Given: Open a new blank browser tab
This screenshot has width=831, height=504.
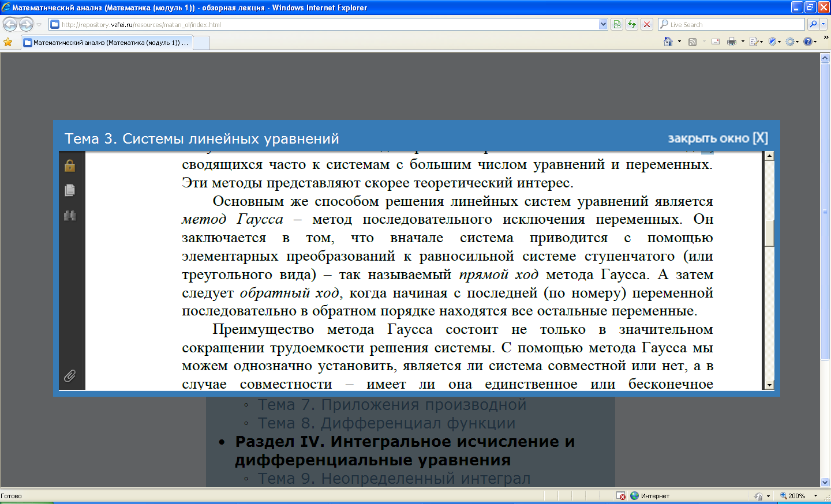Looking at the screenshot, I should tap(201, 43).
